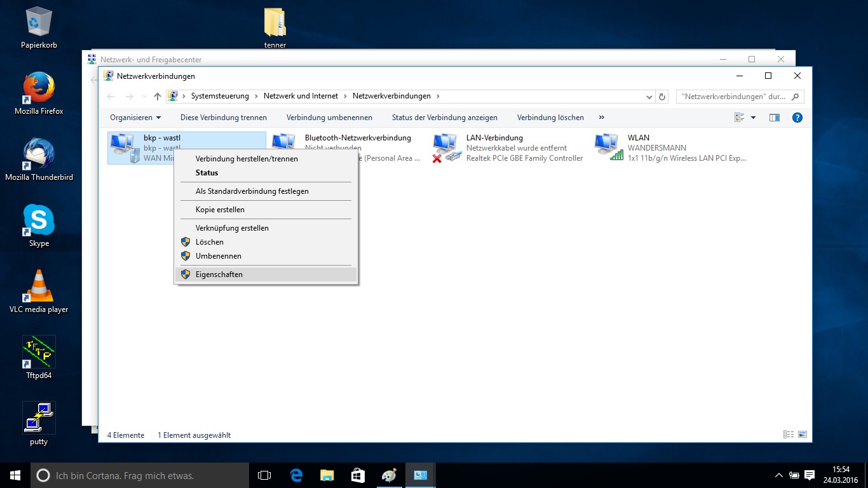The width and height of the screenshot is (868, 488).
Task: Click the refresh button beside address bar
Action: coord(662,97)
